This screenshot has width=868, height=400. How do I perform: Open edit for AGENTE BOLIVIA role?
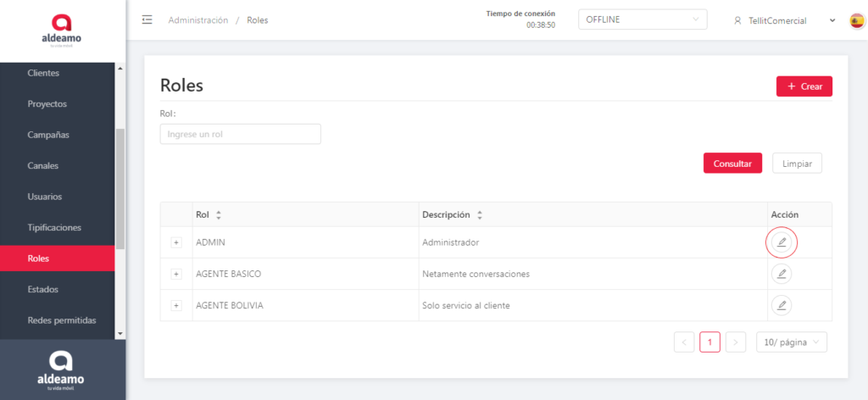[x=782, y=305]
